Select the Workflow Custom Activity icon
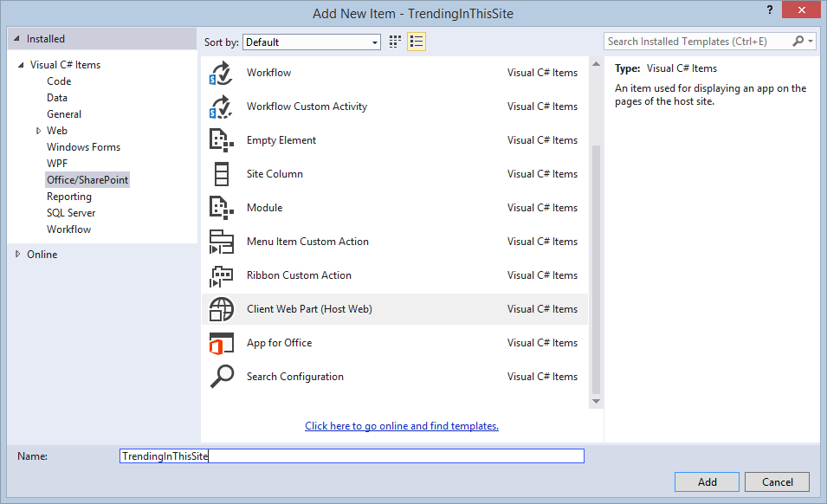The width and height of the screenshot is (827, 504). click(221, 107)
